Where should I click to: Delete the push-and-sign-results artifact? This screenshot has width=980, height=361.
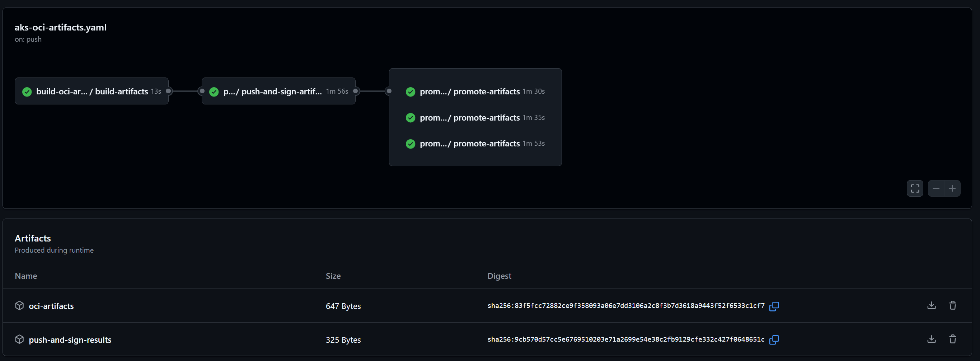(953, 338)
